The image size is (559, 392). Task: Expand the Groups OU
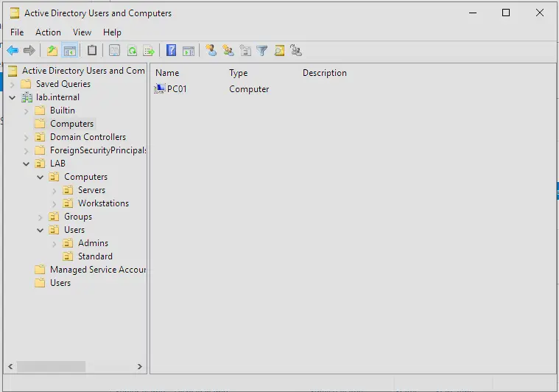(x=41, y=217)
